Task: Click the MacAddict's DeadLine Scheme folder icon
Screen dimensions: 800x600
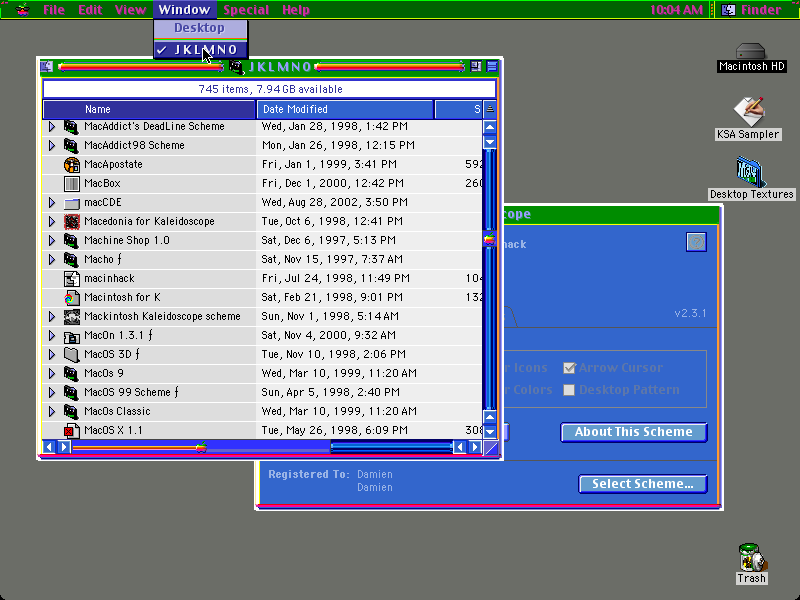Action: [x=71, y=127]
